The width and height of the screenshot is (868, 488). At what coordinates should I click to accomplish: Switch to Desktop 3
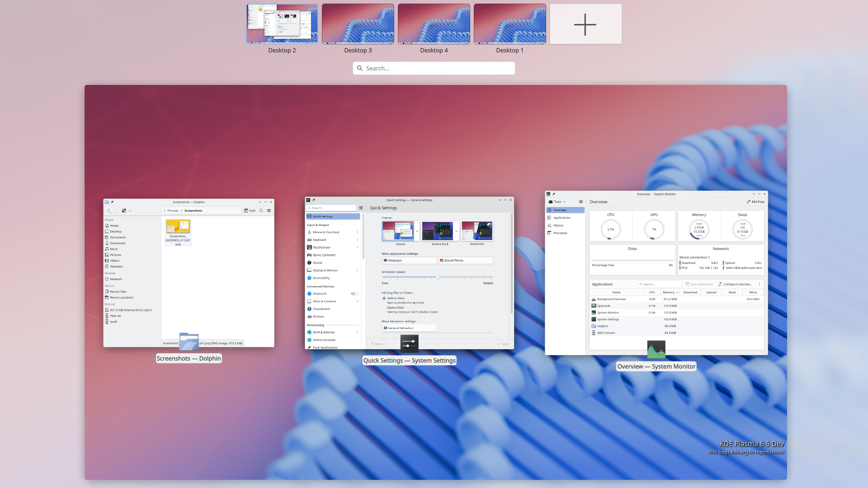[x=358, y=24]
